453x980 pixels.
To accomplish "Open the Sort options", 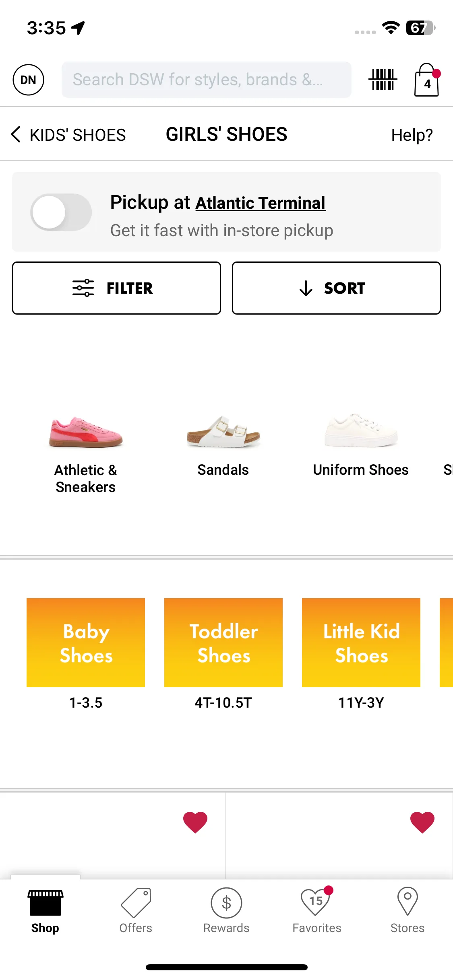I will pyautogui.click(x=336, y=288).
